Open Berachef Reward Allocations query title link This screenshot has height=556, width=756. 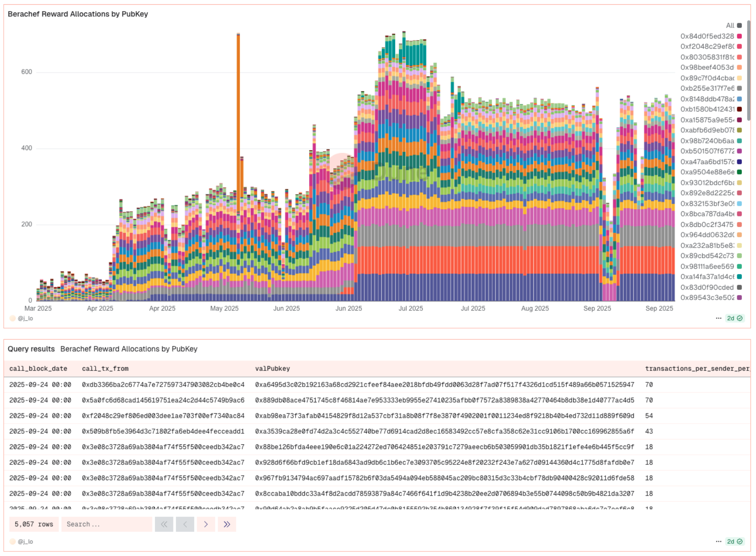coord(129,349)
